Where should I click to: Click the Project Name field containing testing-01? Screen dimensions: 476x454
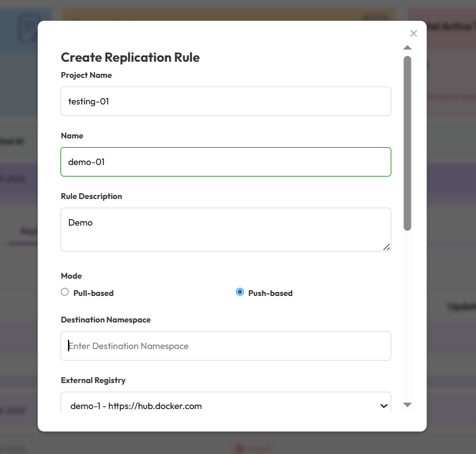(225, 102)
